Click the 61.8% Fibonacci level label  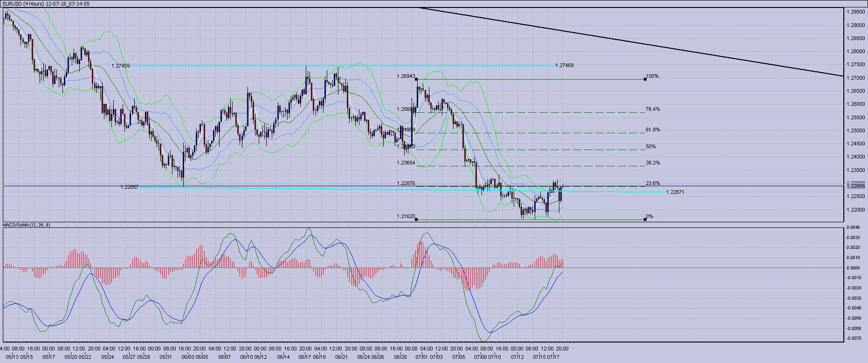(653, 130)
